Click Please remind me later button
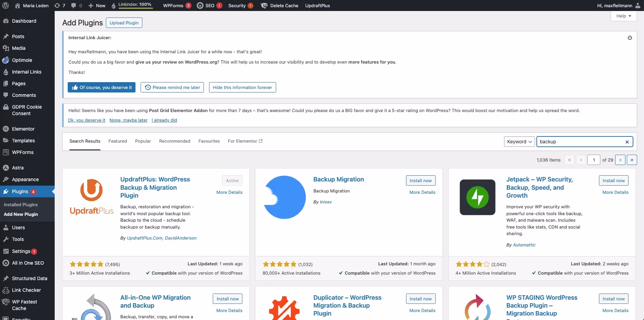 172,87
